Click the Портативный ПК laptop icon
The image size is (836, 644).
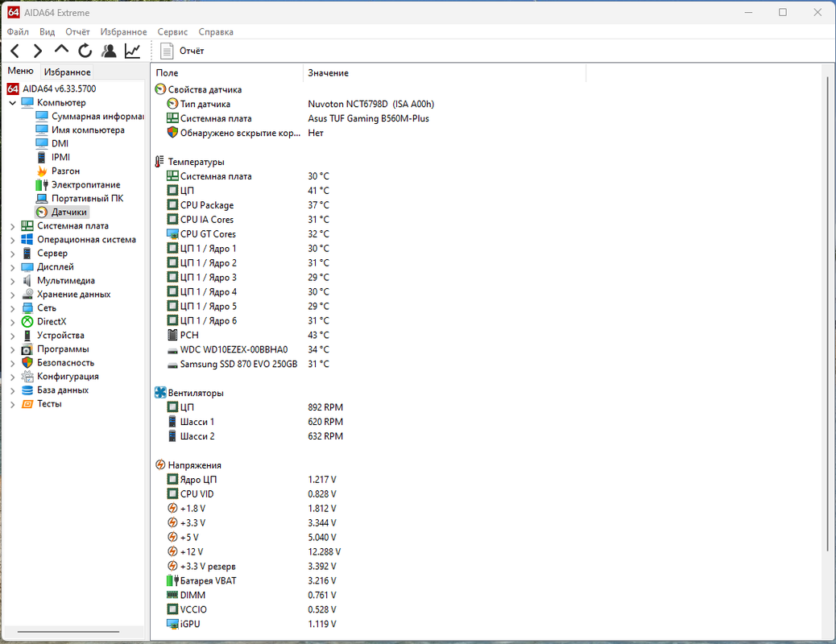click(x=42, y=198)
